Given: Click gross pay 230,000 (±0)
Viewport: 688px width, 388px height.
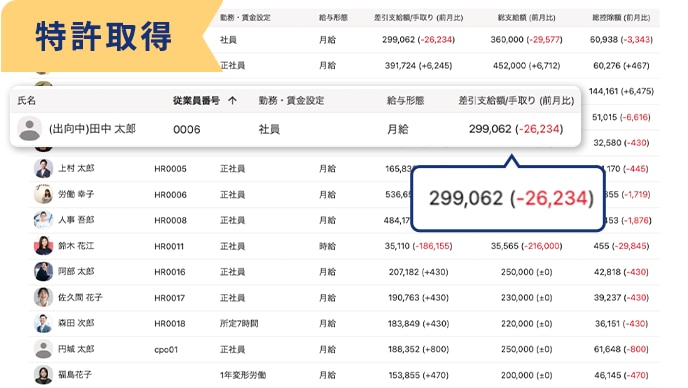Looking at the screenshot, I should tap(527, 298).
